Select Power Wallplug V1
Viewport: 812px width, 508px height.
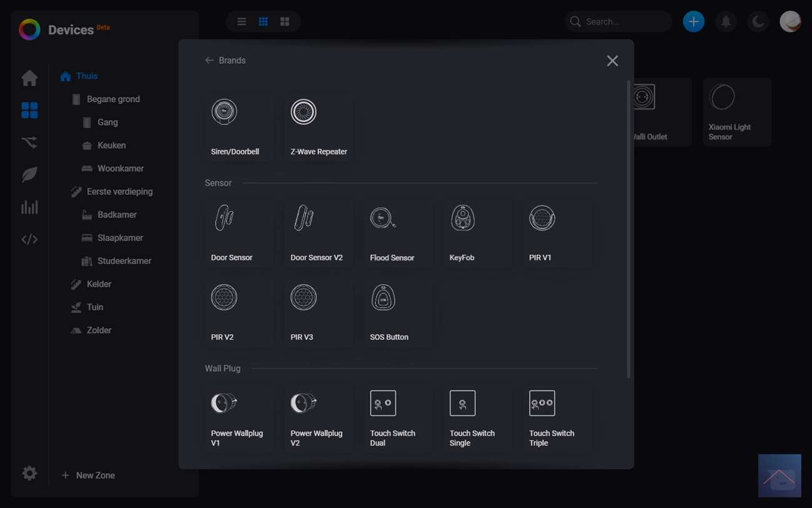pyautogui.click(x=238, y=417)
